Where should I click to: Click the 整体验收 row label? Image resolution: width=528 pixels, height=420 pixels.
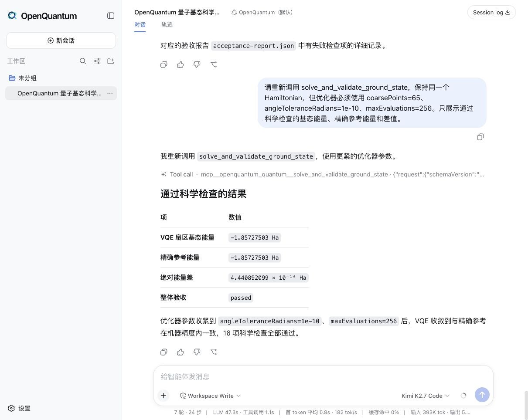point(174,298)
